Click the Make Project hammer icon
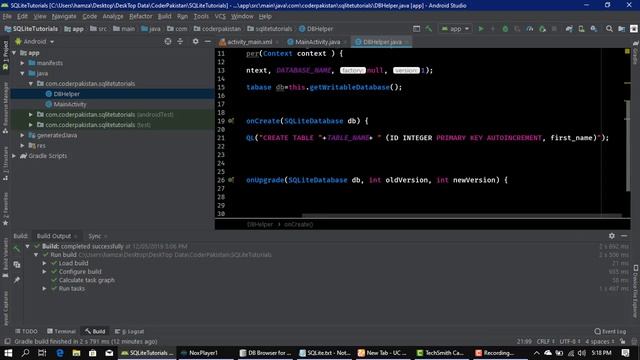The width and height of the screenshot is (640, 360). (x=429, y=29)
